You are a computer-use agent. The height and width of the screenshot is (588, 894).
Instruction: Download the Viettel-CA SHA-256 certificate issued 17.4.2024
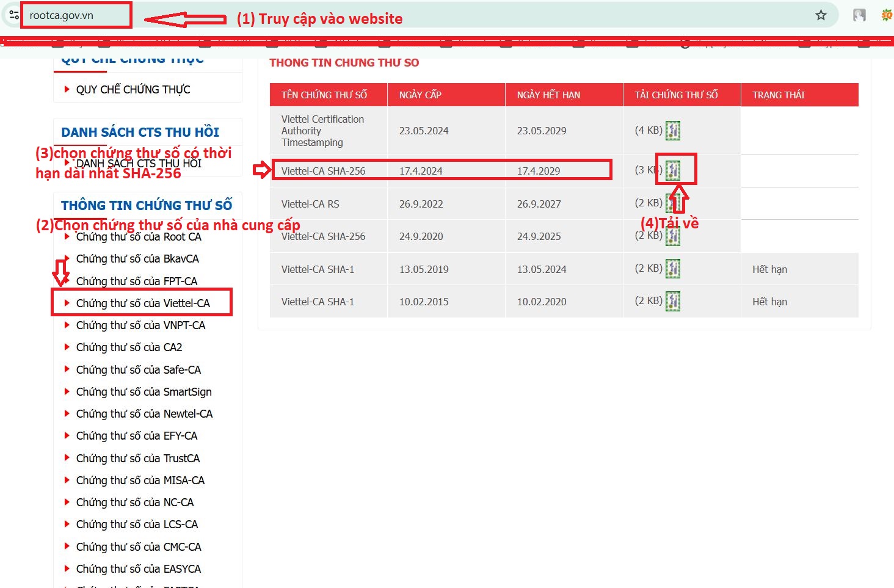click(x=672, y=170)
